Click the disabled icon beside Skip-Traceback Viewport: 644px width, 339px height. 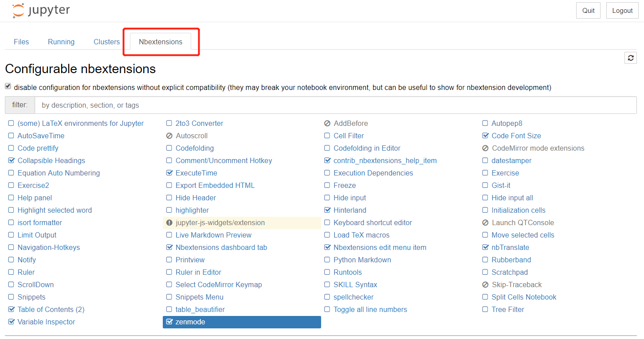click(485, 285)
